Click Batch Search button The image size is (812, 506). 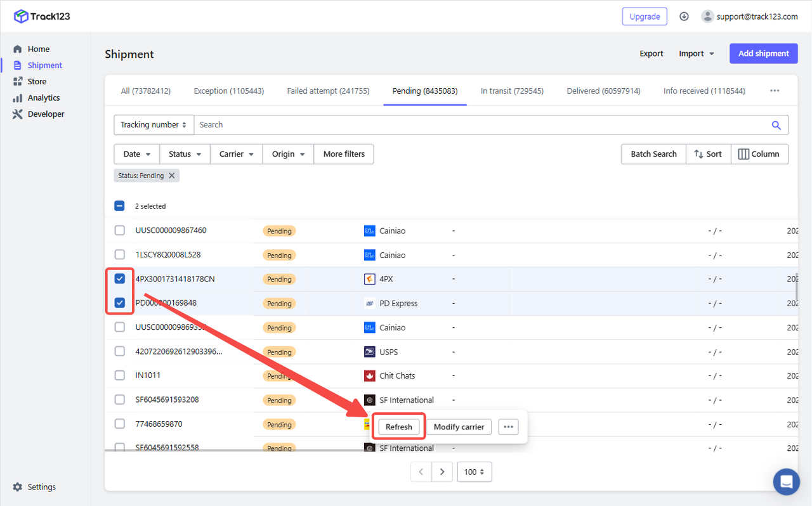(653, 154)
